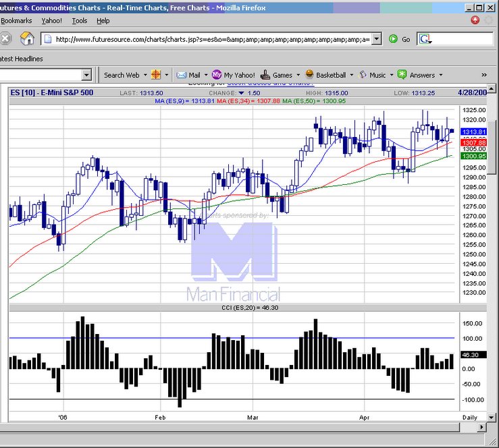Open Yahoo Mail envelope icon

(182, 75)
